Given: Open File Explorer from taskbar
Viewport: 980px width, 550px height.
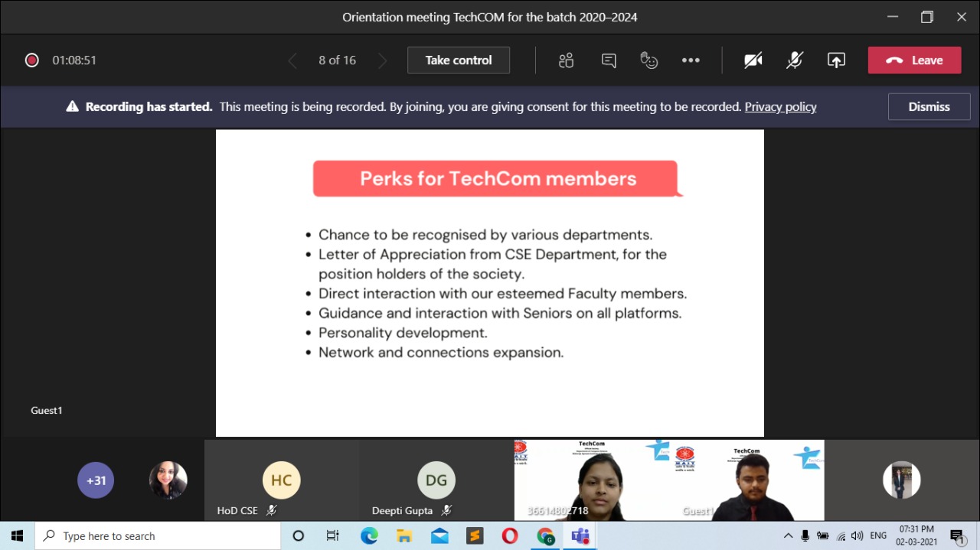Looking at the screenshot, I should (404, 535).
